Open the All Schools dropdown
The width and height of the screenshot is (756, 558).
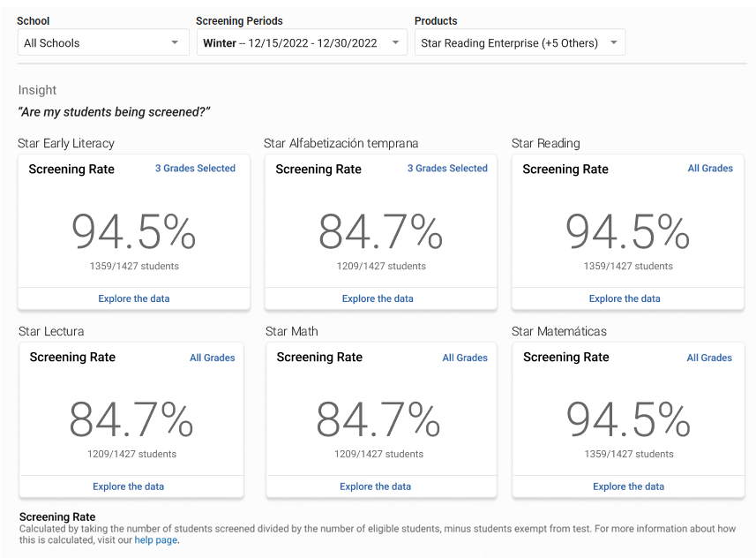tap(97, 41)
